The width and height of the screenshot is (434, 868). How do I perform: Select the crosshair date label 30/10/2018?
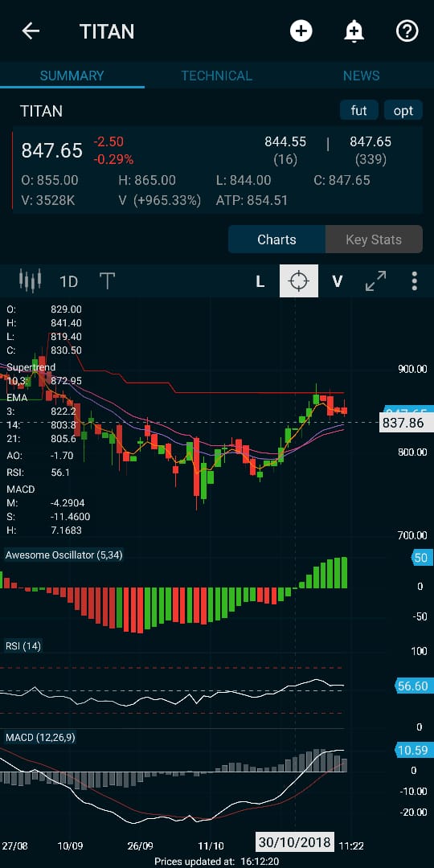[x=295, y=843]
